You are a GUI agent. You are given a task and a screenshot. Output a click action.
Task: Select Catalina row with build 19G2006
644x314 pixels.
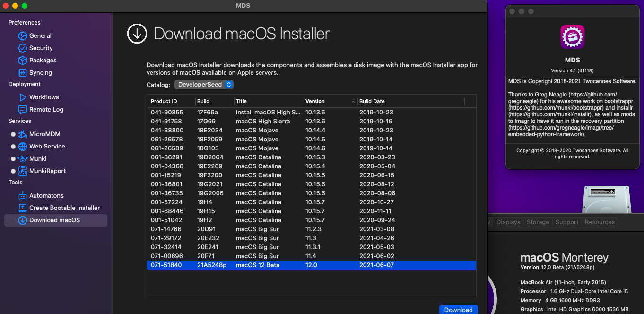point(312,193)
